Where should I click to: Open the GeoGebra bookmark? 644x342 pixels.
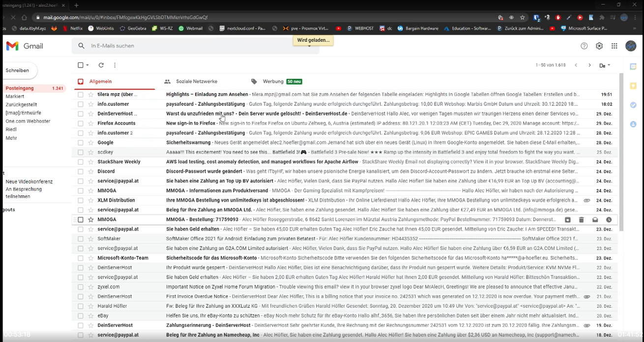tap(133, 29)
